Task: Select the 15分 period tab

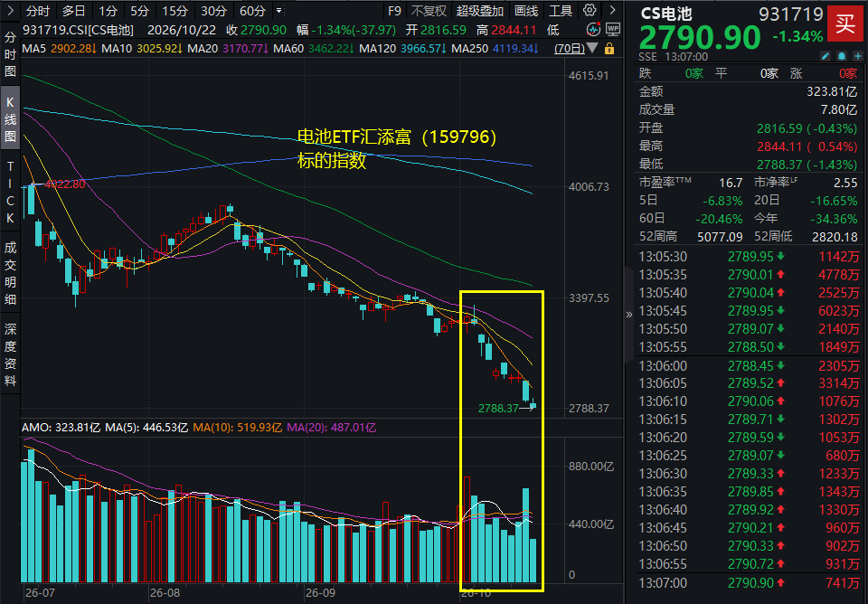Action: coord(175,11)
